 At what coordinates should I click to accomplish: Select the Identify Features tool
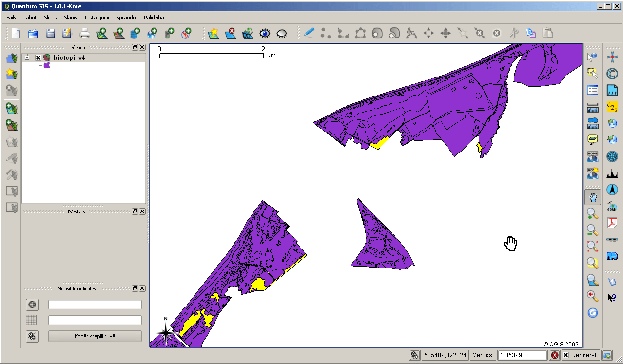(x=592, y=57)
